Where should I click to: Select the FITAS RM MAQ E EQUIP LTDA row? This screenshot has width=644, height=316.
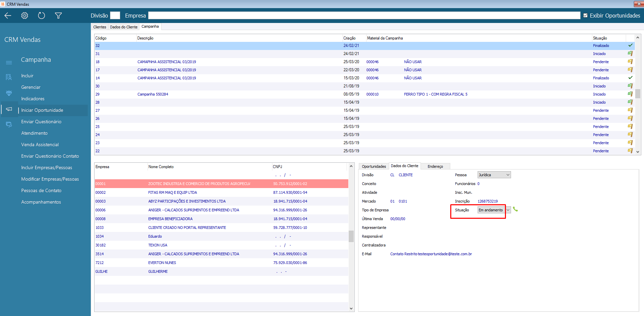(172, 192)
